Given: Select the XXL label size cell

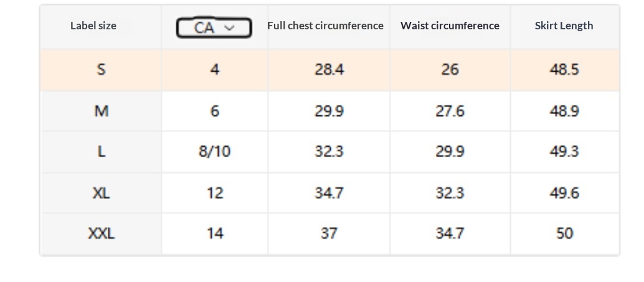Looking at the screenshot, I should pyautogui.click(x=101, y=233).
